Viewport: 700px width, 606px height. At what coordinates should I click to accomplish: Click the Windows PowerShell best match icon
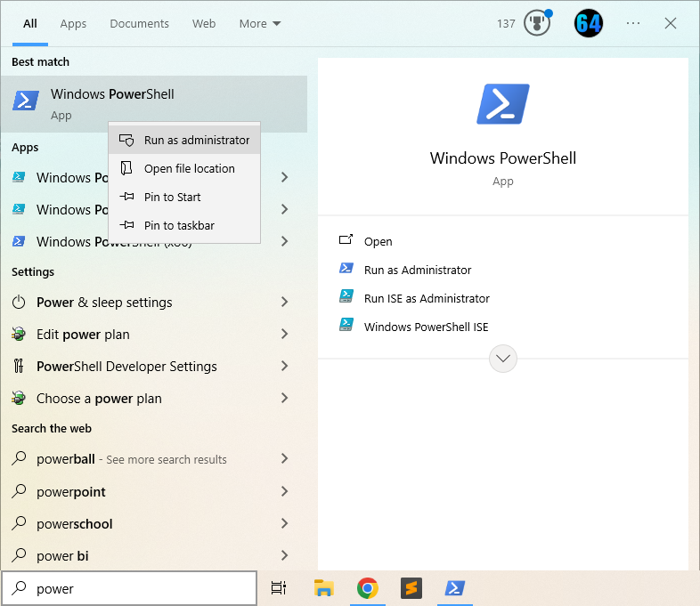tap(26, 100)
